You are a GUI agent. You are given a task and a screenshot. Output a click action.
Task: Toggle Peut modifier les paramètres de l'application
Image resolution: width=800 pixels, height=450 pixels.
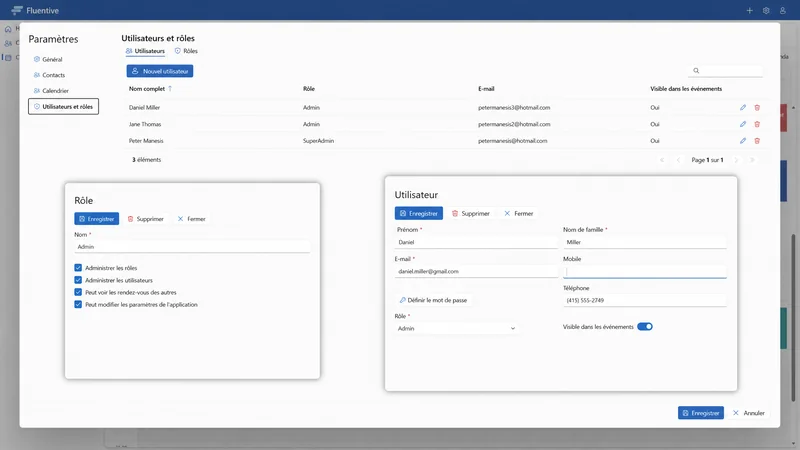(78, 304)
